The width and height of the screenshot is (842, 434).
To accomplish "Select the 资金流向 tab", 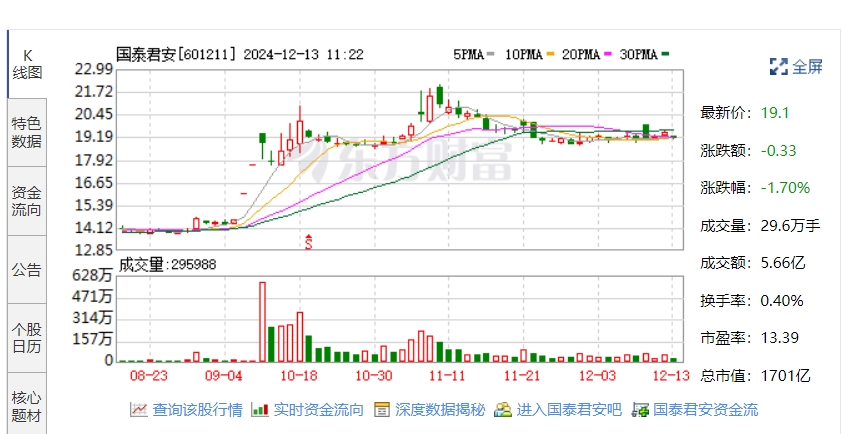I will pyautogui.click(x=27, y=201).
